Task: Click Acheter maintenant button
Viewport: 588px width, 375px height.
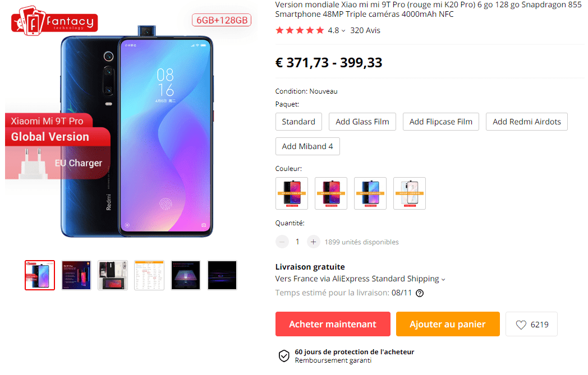Action: pos(333,324)
